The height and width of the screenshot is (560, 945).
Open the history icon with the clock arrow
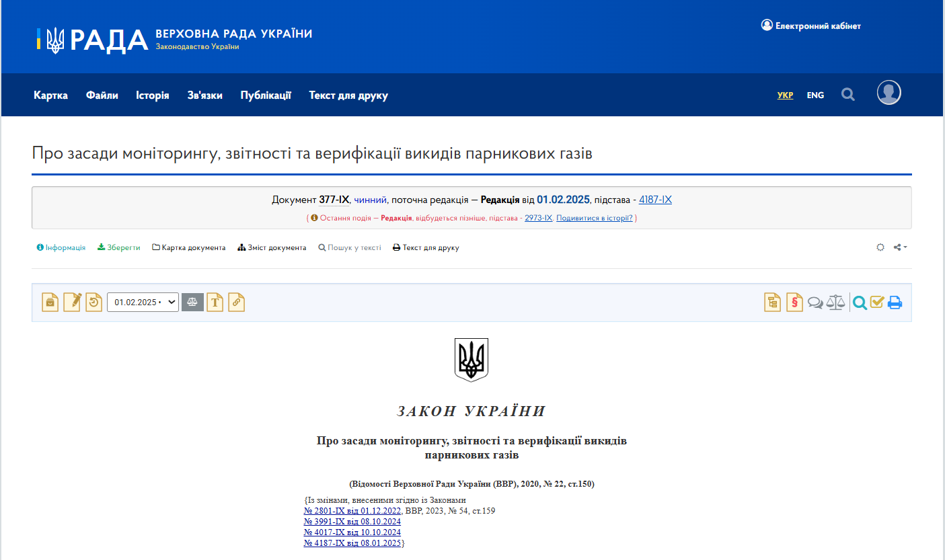(x=94, y=302)
